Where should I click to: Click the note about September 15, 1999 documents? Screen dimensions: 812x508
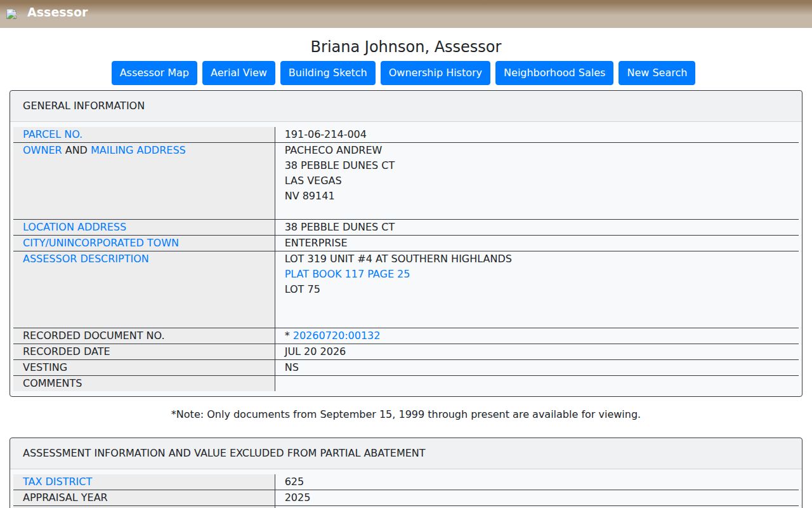click(406, 415)
